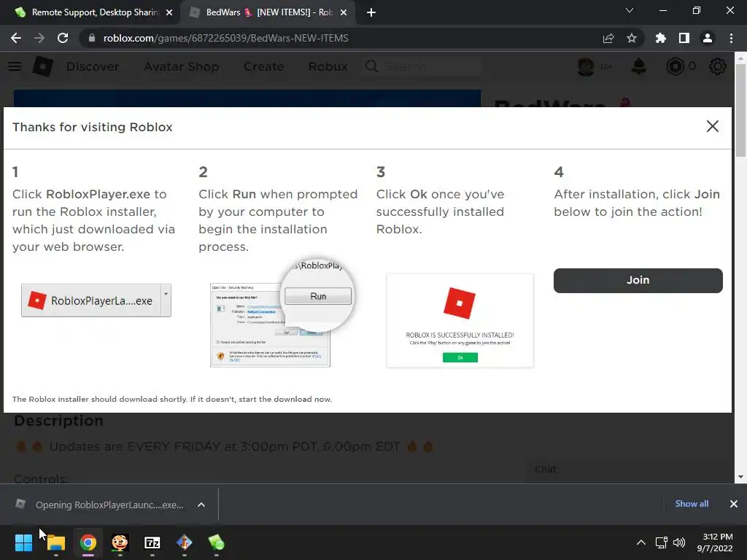Close the Remote Support tab
Image resolution: width=747 pixels, height=560 pixels.
pyautogui.click(x=169, y=12)
